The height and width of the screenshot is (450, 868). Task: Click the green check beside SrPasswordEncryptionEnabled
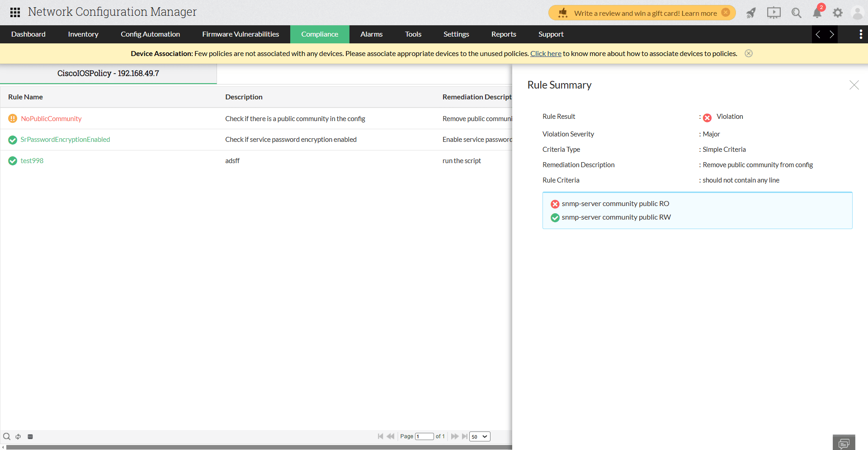(12, 140)
